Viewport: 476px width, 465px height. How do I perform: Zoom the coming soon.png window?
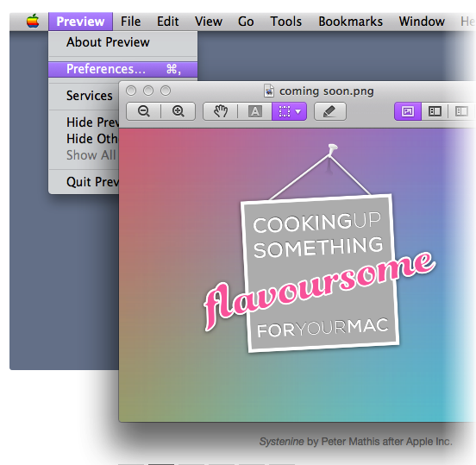click(166, 91)
